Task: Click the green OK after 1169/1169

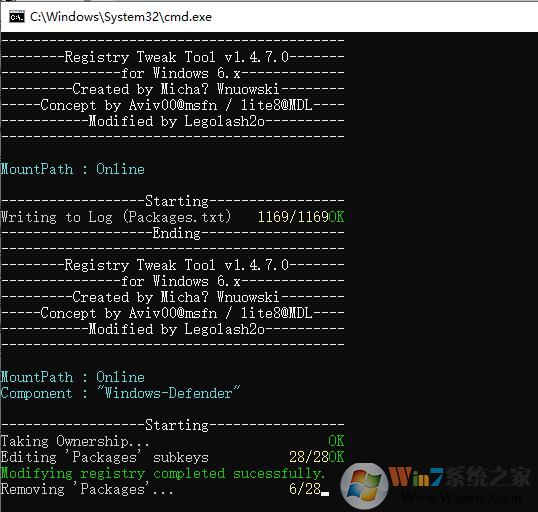Action: point(336,217)
